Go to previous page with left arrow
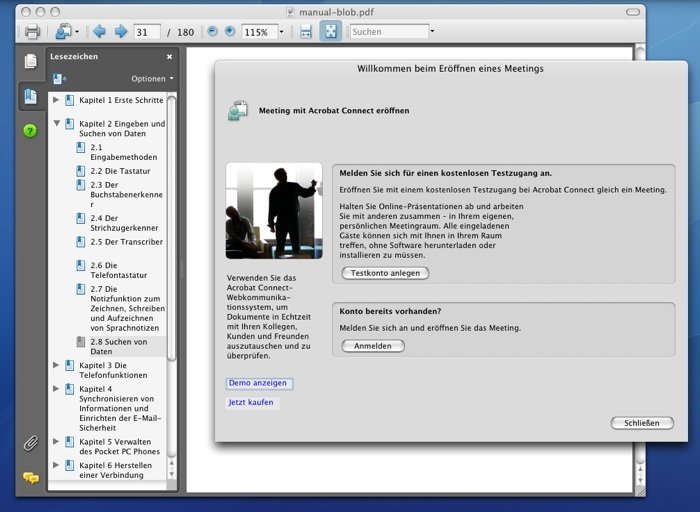The height and width of the screenshot is (512, 700). coord(99,32)
